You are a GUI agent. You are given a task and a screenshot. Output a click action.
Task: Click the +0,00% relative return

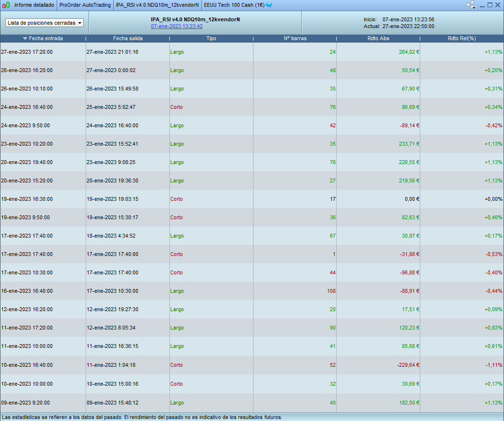(493, 199)
